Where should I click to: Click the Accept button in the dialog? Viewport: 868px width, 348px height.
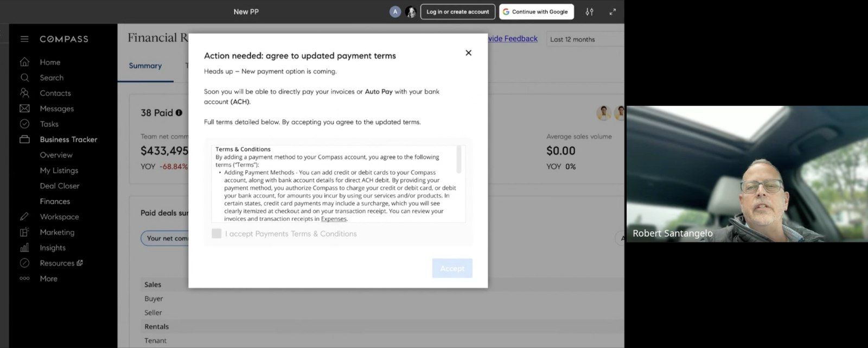point(452,268)
